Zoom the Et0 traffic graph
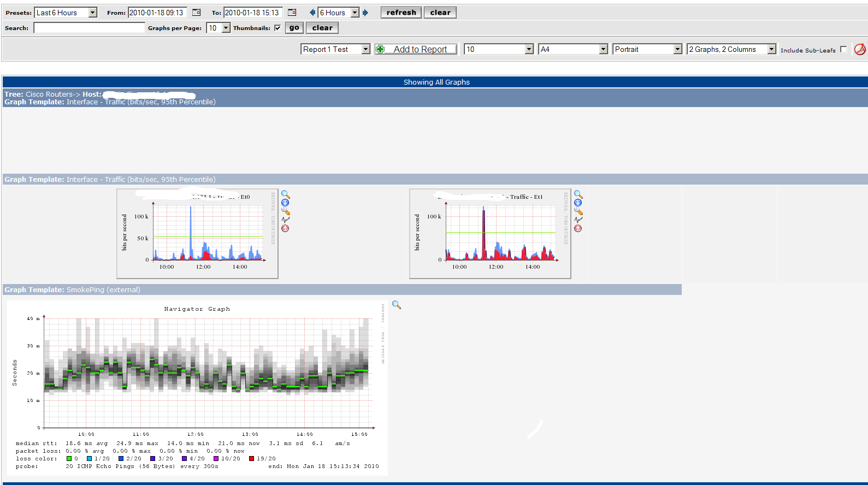 [x=286, y=194]
